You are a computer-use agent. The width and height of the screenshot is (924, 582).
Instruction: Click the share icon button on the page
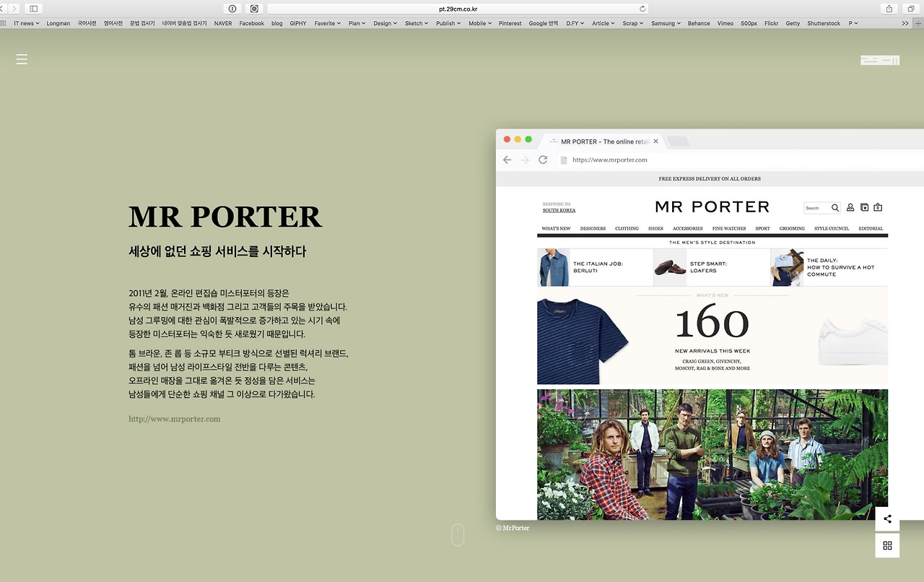[x=887, y=518]
